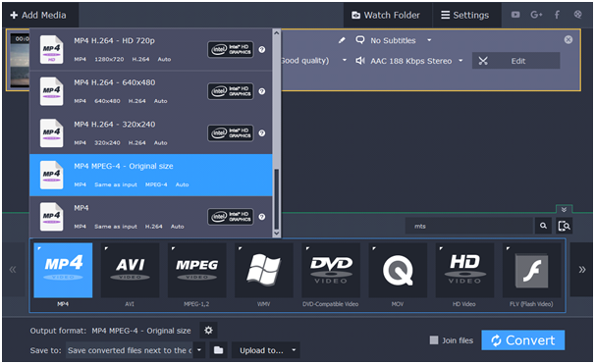Click the video thumbnail preview
This screenshot has height=364, width=595.
click(19, 61)
